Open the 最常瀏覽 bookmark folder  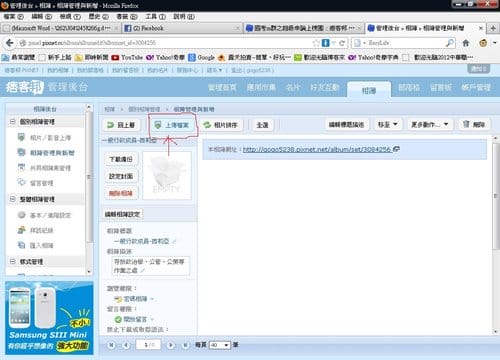pos(19,57)
